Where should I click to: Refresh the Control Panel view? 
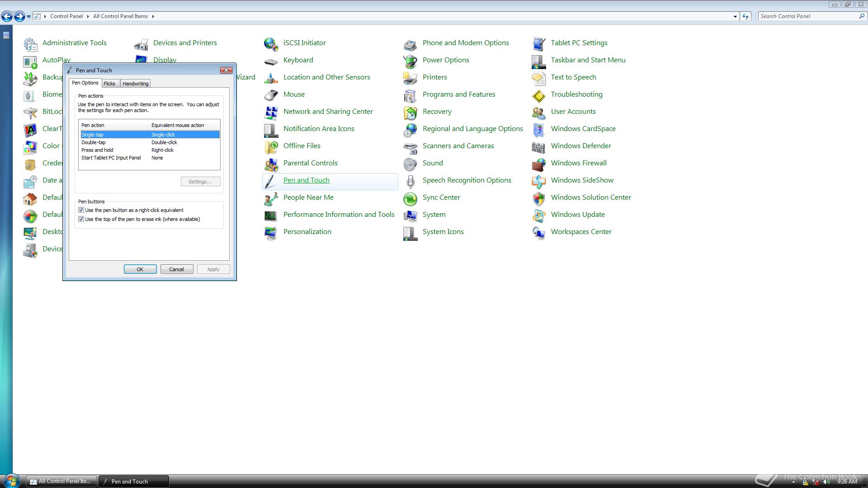coord(745,16)
